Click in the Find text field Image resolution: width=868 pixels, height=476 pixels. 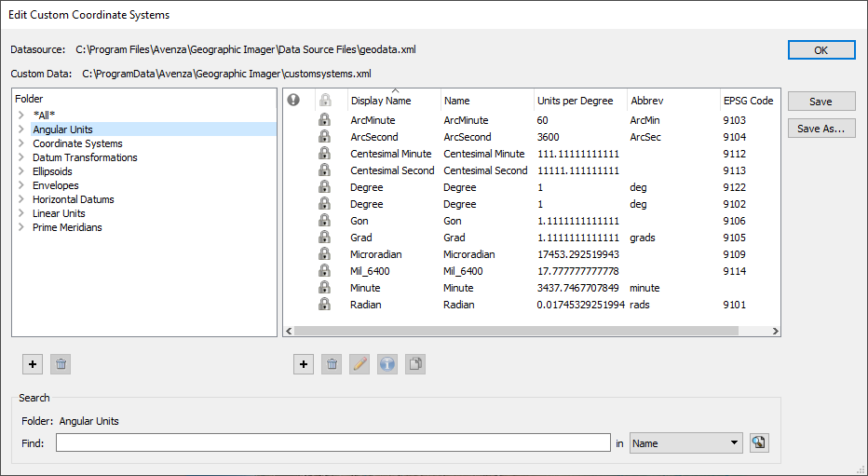[333, 442]
